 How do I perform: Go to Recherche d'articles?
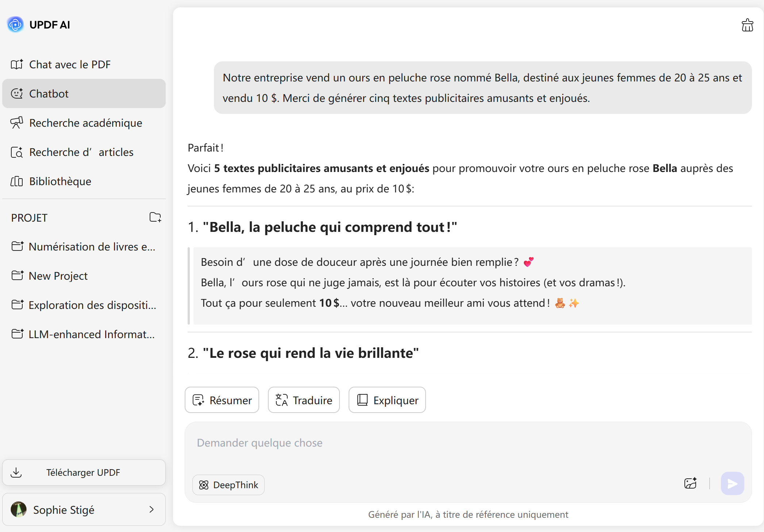81,152
